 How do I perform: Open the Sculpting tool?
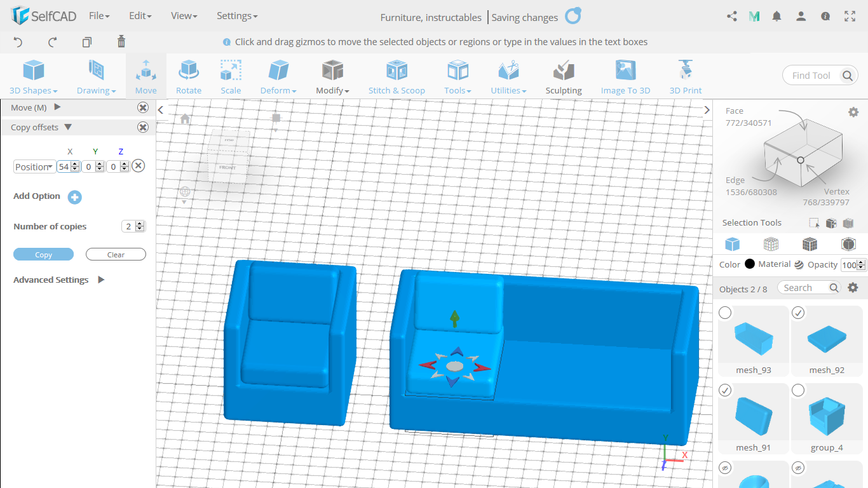pyautogui.click(x=564, y=76)
